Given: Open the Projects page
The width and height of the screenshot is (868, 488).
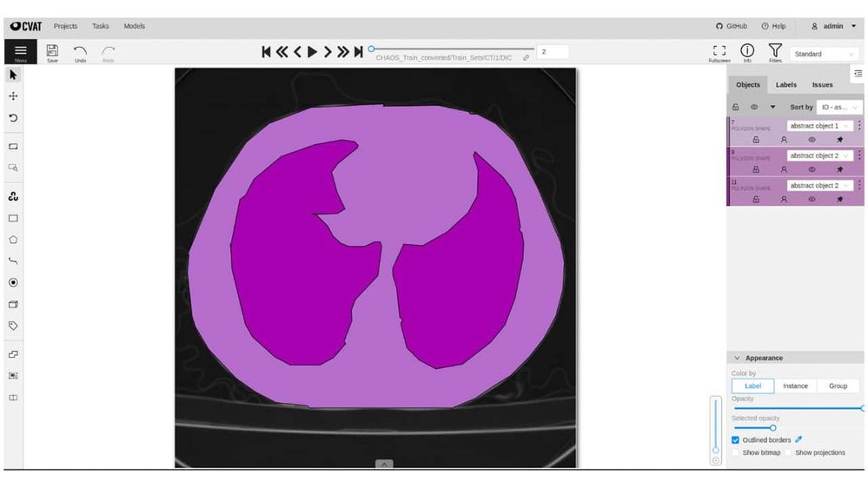Looking at the screenshot, I should 65,26.
